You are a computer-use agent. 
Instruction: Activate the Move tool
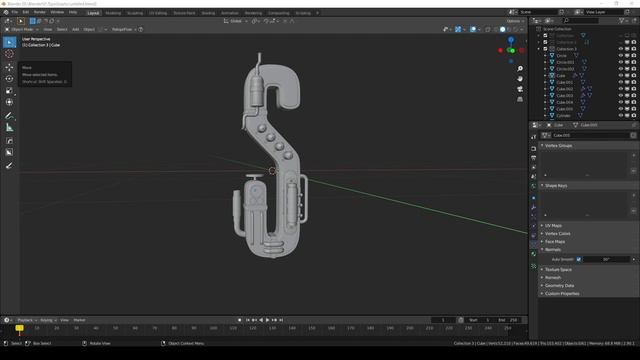tap(9, 67)
